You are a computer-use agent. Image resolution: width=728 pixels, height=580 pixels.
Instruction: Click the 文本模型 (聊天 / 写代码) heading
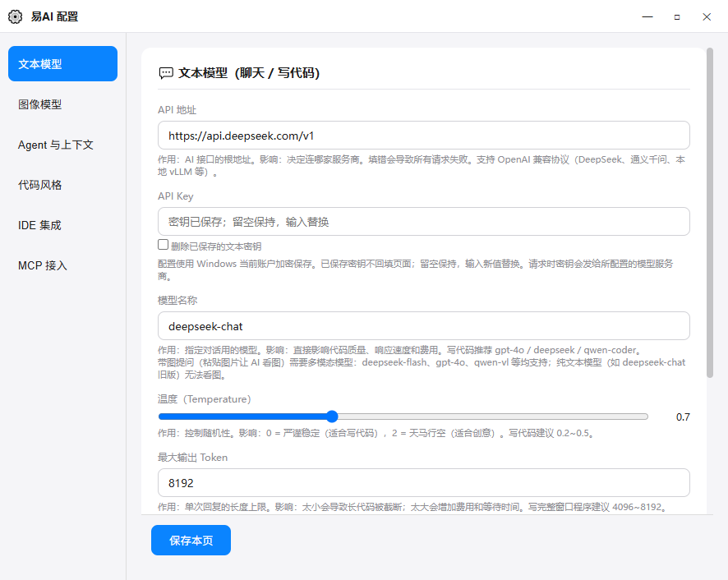tap(249, 73)
